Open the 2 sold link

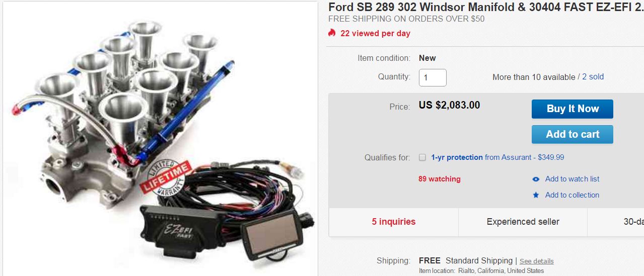(593, 77)
